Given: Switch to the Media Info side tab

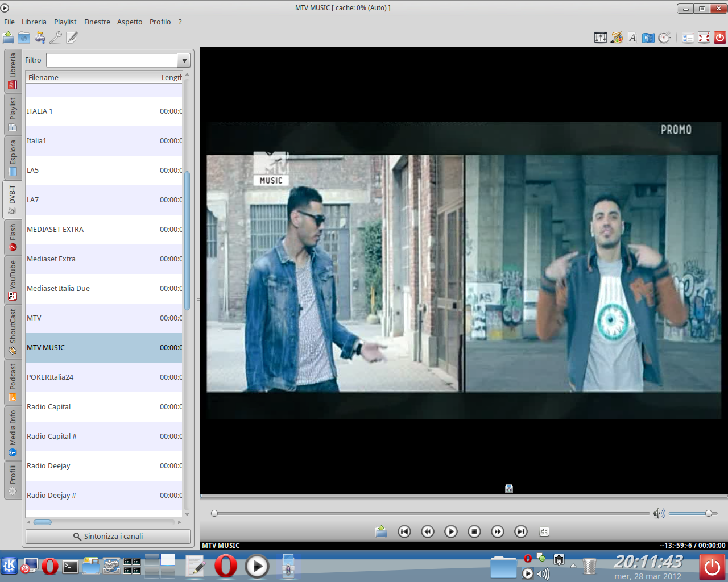Looking at the screenshot, I should point(13,433).
